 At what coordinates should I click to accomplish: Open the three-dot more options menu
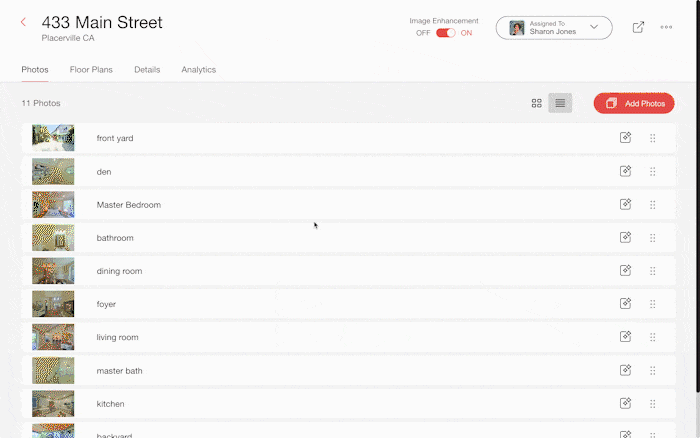[x=666, y=27]
